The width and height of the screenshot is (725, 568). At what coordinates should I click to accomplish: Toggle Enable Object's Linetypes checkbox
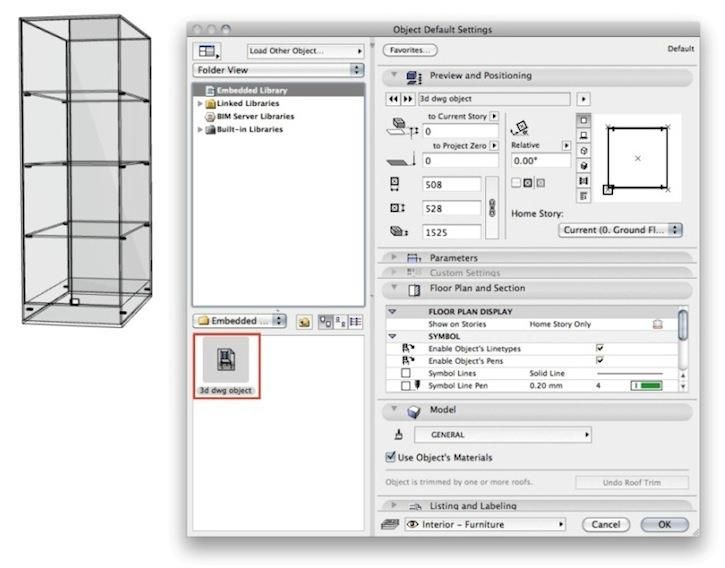click(x=600, y=348)
